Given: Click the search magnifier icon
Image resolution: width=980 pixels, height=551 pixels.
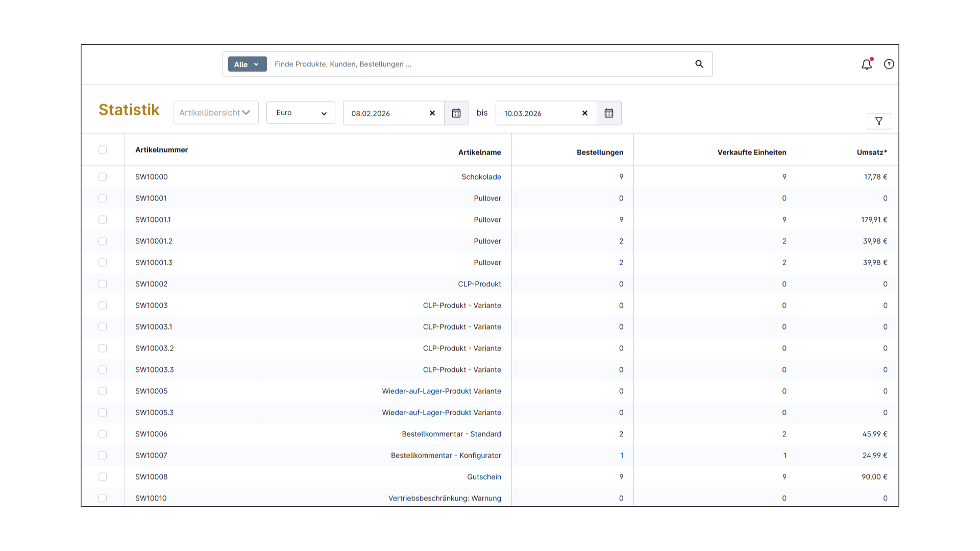Looking at the screenshot, I should (x=699, y=64).
